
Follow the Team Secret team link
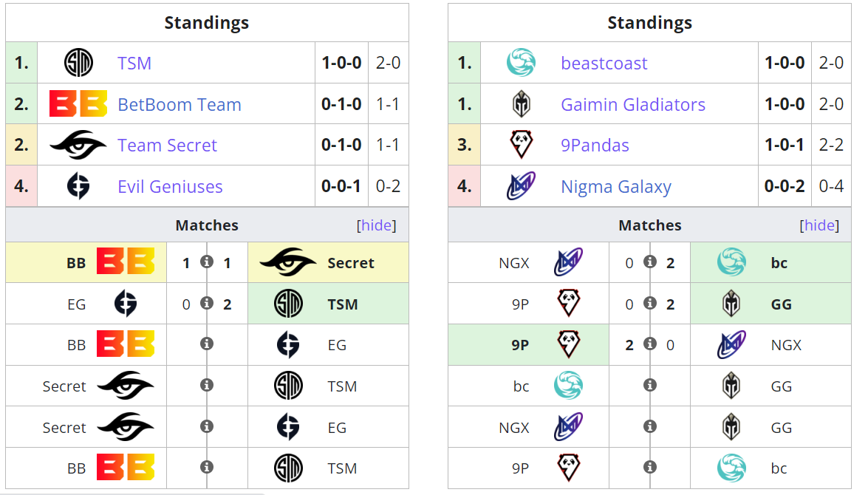[167, 146]
